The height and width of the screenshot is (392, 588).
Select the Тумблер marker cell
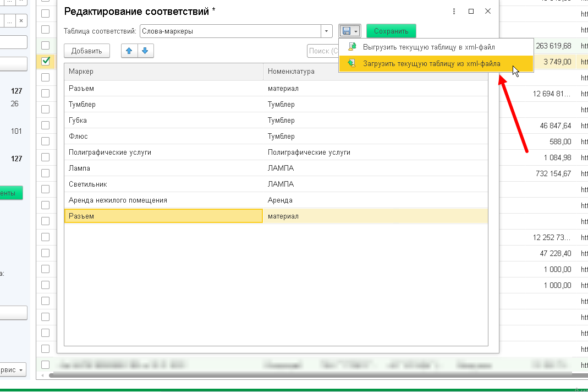tap(163, 105)
